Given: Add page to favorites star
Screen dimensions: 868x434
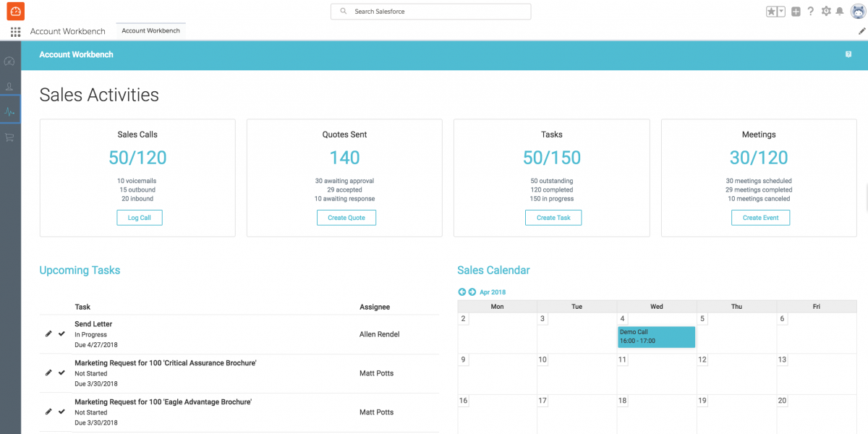Looking at the screenshot, I should [772, 12].
